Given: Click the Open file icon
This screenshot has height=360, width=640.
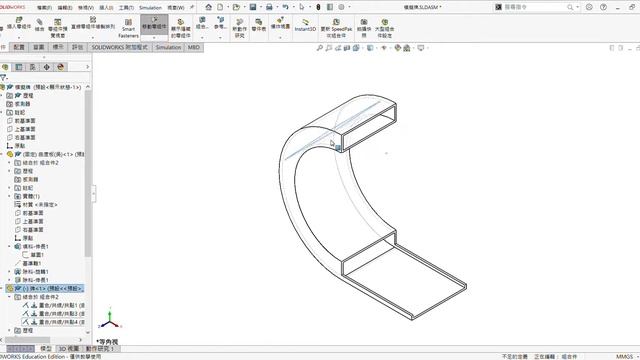Looking at the screenshot, I should [x=236, y=7].
